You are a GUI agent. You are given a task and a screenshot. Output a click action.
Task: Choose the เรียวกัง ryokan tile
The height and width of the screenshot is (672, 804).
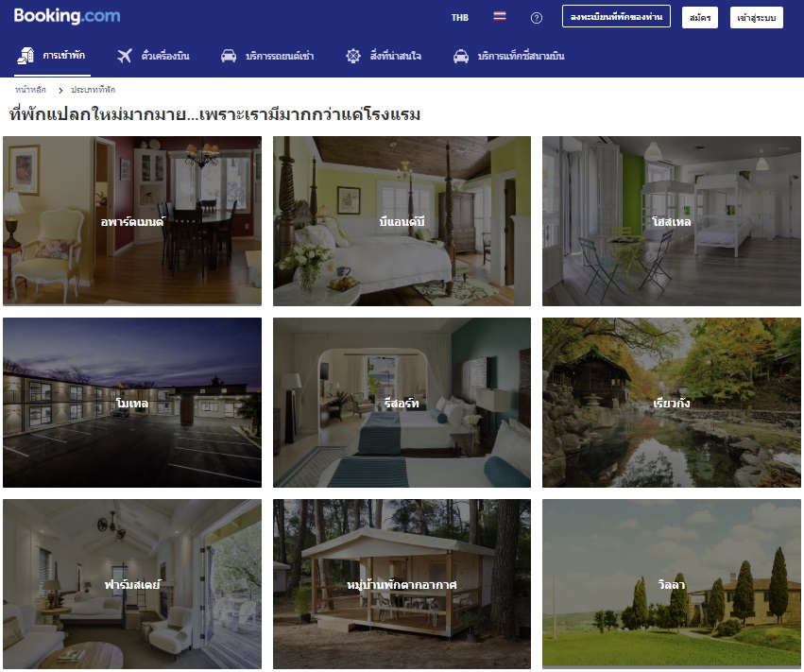point(671,403)
